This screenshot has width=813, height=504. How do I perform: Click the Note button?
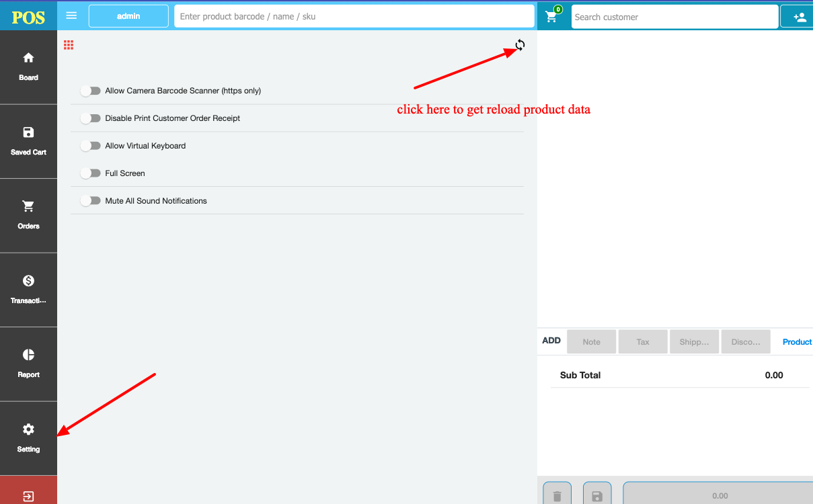tap(591, 341)
